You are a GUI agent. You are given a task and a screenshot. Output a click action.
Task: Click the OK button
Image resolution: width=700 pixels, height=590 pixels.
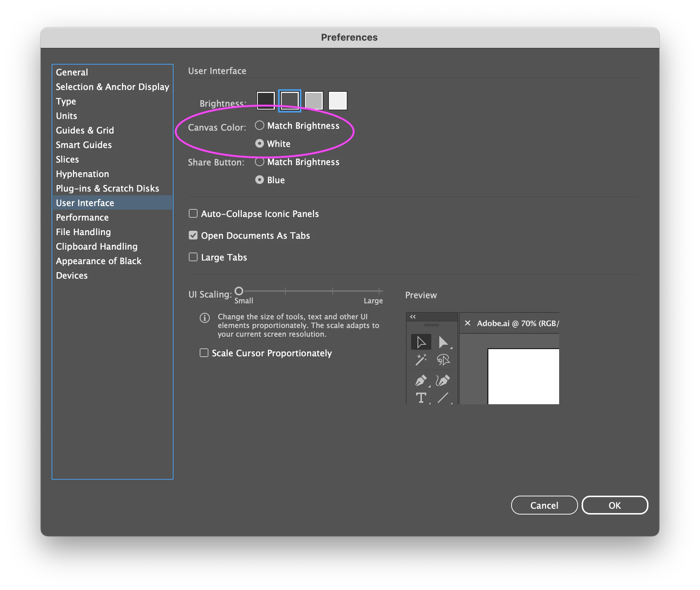click(615, 505)
